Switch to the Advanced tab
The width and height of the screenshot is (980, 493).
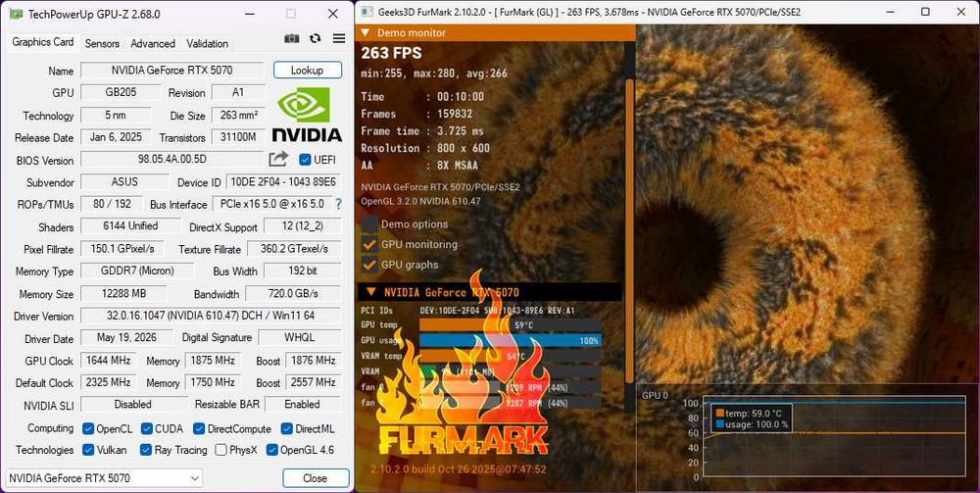(x=153, y=43)
